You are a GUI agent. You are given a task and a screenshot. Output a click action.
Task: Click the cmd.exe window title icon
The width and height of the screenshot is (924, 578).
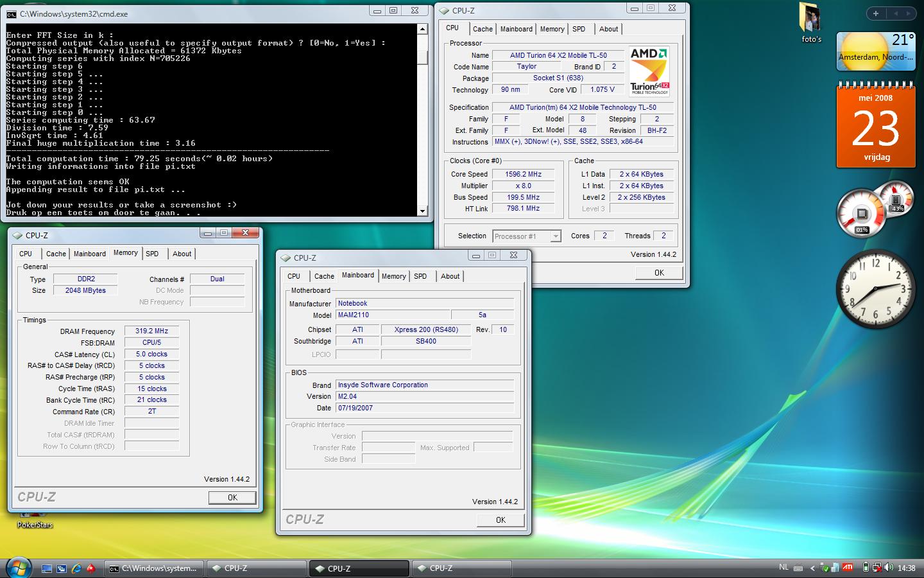pyautogui.click(x=12, y=13)
